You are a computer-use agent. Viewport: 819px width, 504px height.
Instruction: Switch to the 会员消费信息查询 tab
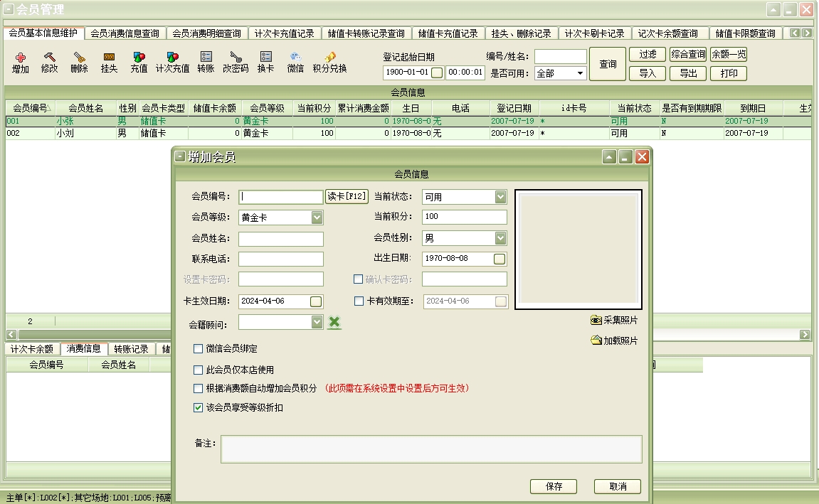125,33
